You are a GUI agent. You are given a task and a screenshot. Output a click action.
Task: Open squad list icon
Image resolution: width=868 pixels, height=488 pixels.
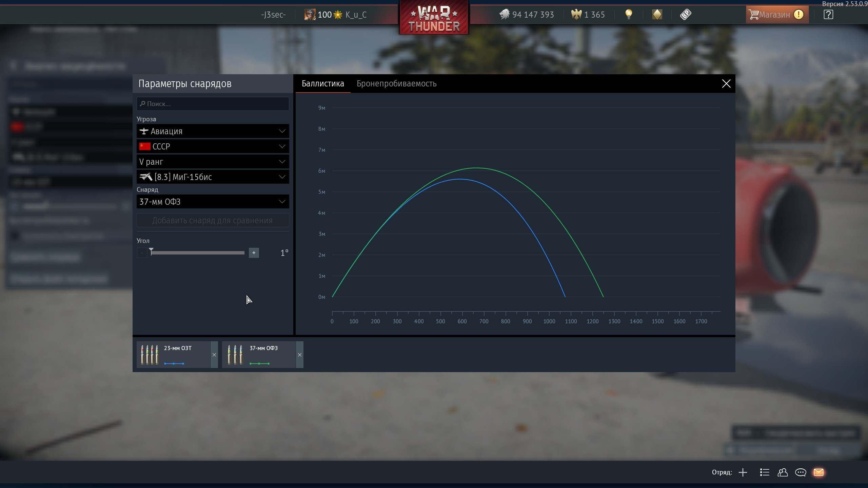click(x=765, y=472)
